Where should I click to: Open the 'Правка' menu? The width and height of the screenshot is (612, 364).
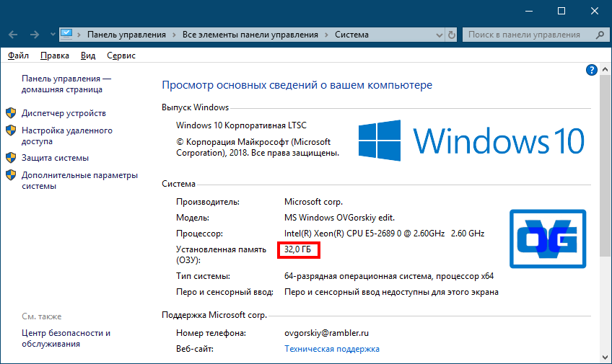tap(55, 56)
